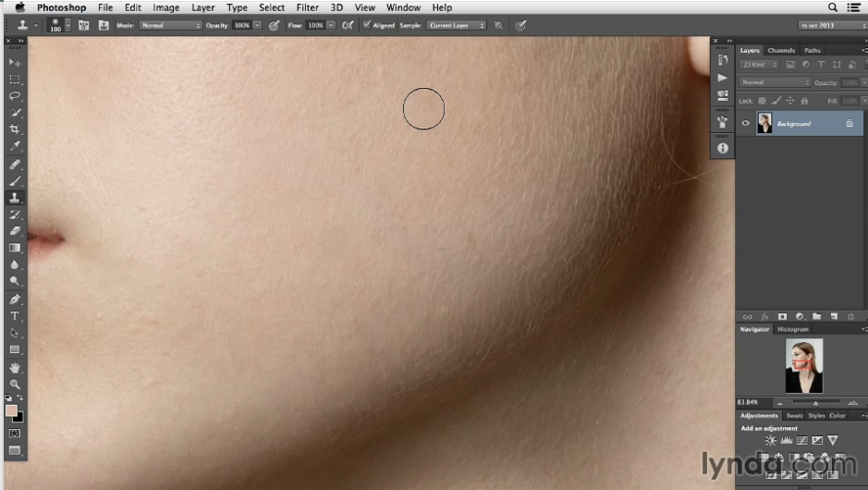The image size is (868, 490).
Task: Add an Exposure adjustment
Action: (817, 441)
